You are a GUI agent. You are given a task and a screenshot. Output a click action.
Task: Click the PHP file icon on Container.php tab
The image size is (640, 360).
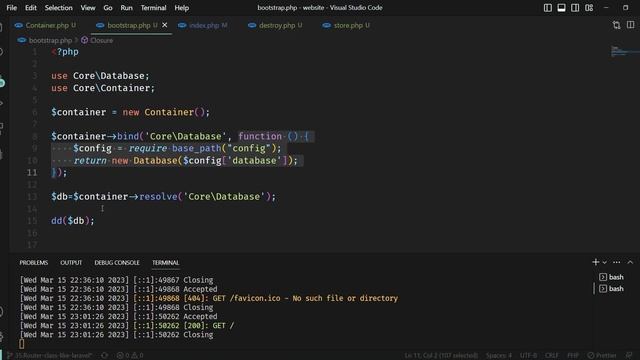click(18, 25)
